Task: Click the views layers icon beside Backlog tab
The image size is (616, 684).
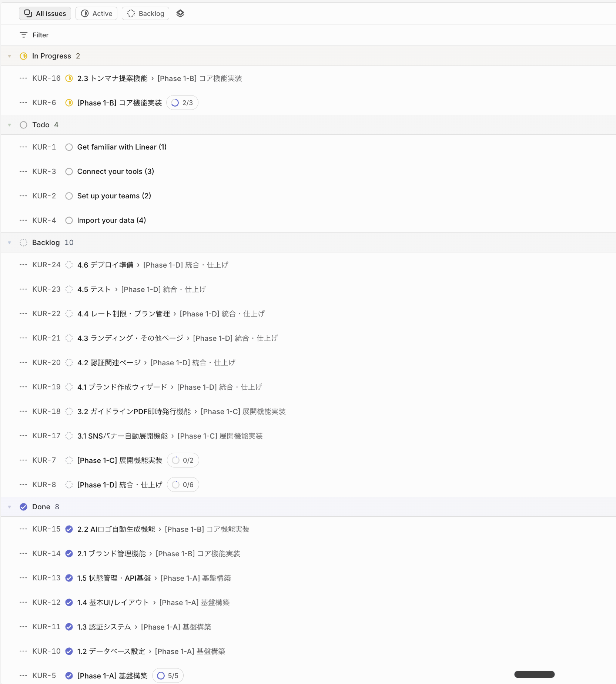Action: click(180, 13)
